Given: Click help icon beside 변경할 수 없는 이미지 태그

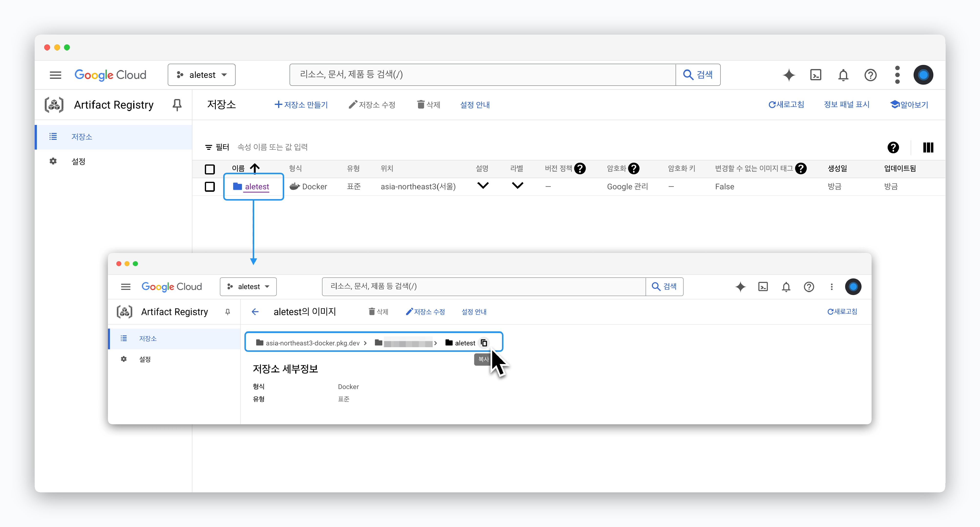Looking at the screenshot, I should pos(801,168).
